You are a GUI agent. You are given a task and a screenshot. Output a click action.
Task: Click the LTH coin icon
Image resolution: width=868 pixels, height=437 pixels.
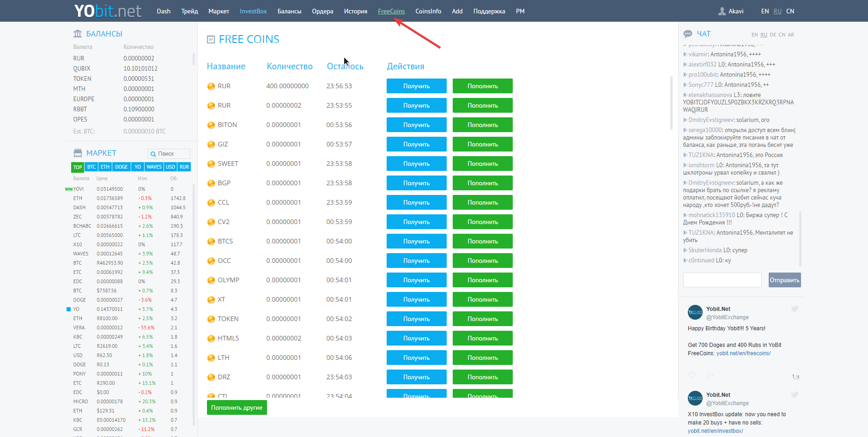[211, 358]
